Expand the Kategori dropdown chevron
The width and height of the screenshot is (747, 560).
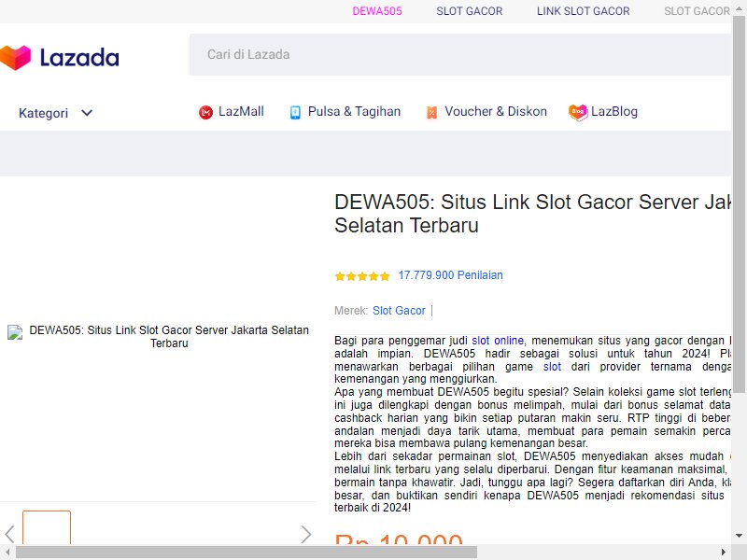pyautogui.click(x=87, y=113)
